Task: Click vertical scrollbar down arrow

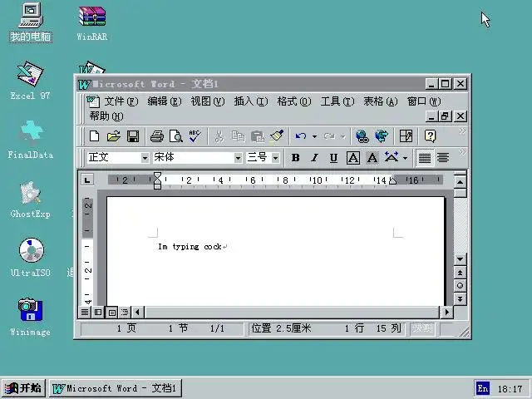Action: [x=460, y=259]
